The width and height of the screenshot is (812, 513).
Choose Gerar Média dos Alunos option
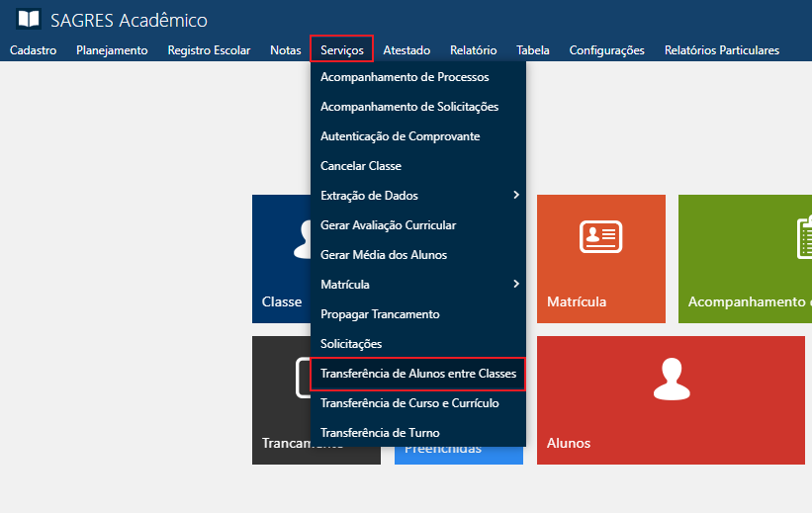[384, 255]
